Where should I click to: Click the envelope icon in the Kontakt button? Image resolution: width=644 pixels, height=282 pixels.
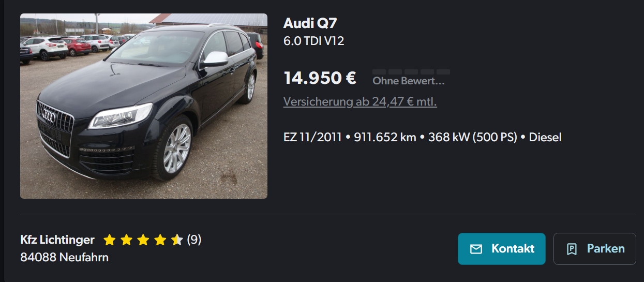point(476,249)
